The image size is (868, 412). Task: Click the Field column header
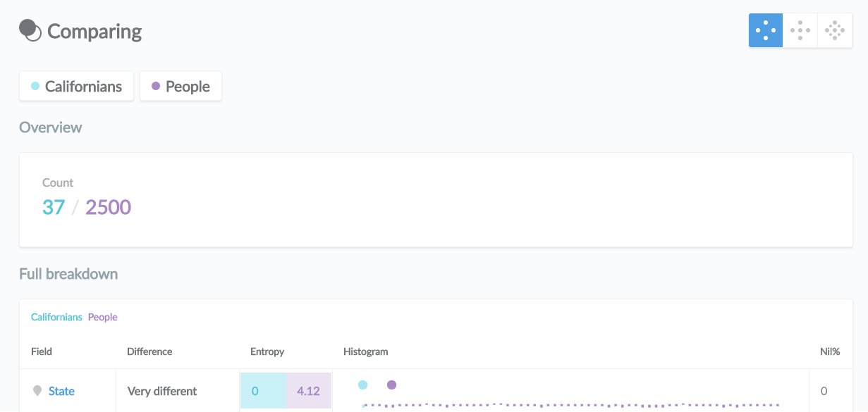(42, 351)
